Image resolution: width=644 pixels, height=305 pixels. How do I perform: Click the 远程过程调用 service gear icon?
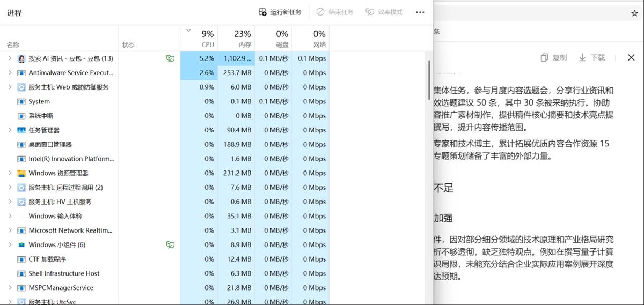(21, 188)
